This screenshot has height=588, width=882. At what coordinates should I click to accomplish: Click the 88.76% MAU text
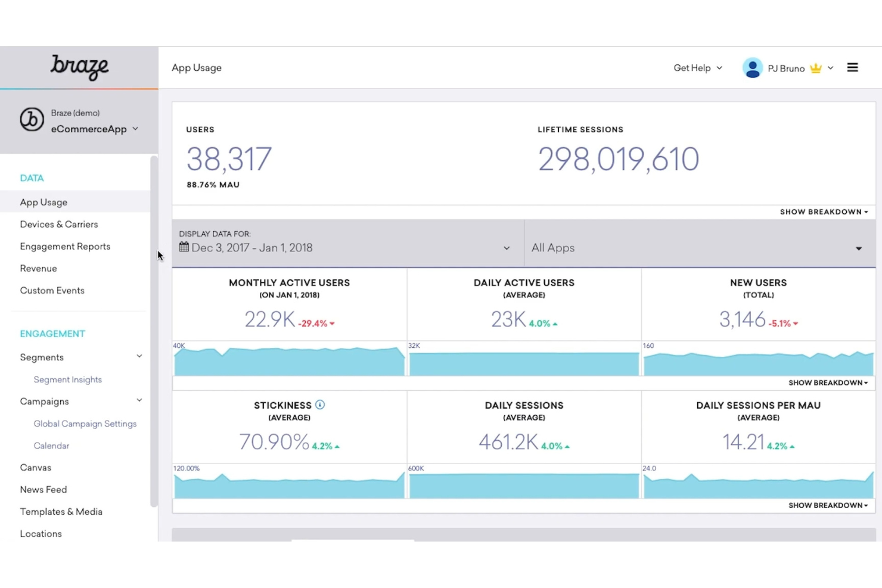coord(213,185)
